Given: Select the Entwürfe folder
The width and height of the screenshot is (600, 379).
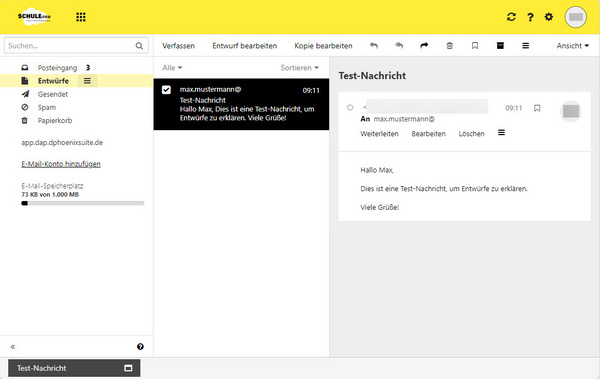Looking at the screenshot, I should 53,81.
